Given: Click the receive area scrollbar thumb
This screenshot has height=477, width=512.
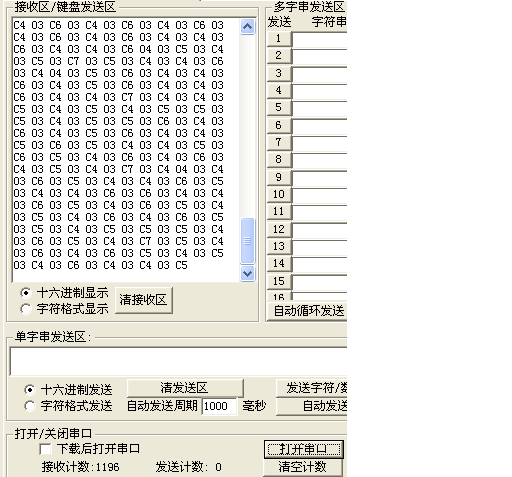Looking at the screenshot, I should click(x=247, y=241).
